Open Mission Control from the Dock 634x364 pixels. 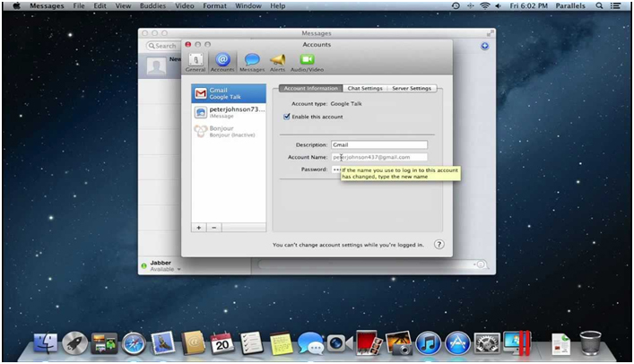pos(104,343)
